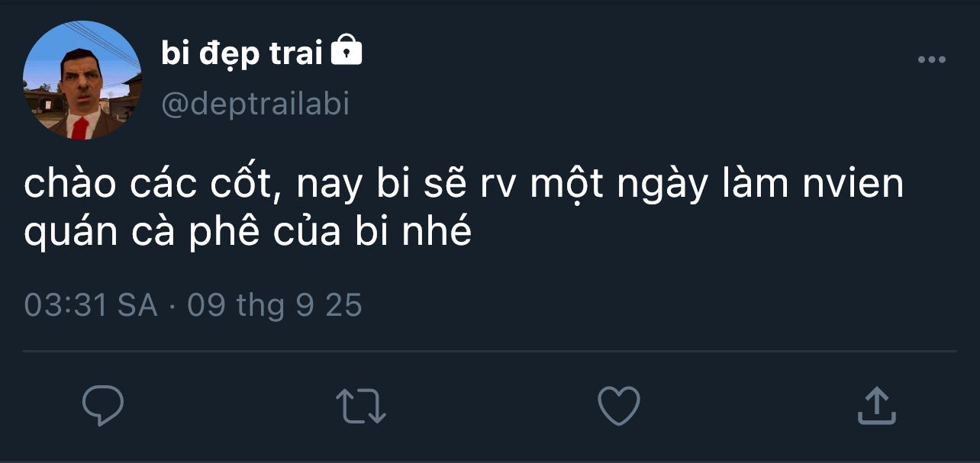The image size is (980, 463).
Task: Click the padlock icon beside the name
Action: click(347, 51)
